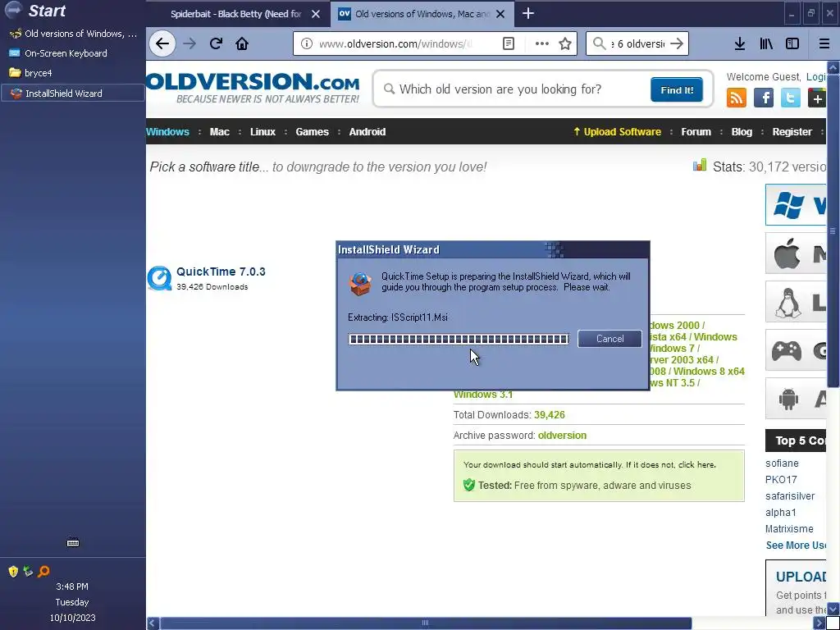This screenshot has width=840, height=630.
Task: Click the Find It! search button
Action: click(677, 89)
